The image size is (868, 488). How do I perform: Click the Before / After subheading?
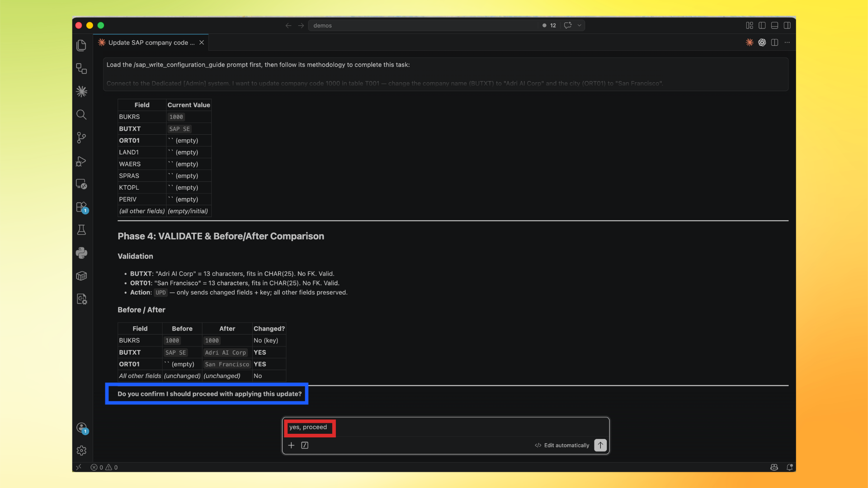142,310
